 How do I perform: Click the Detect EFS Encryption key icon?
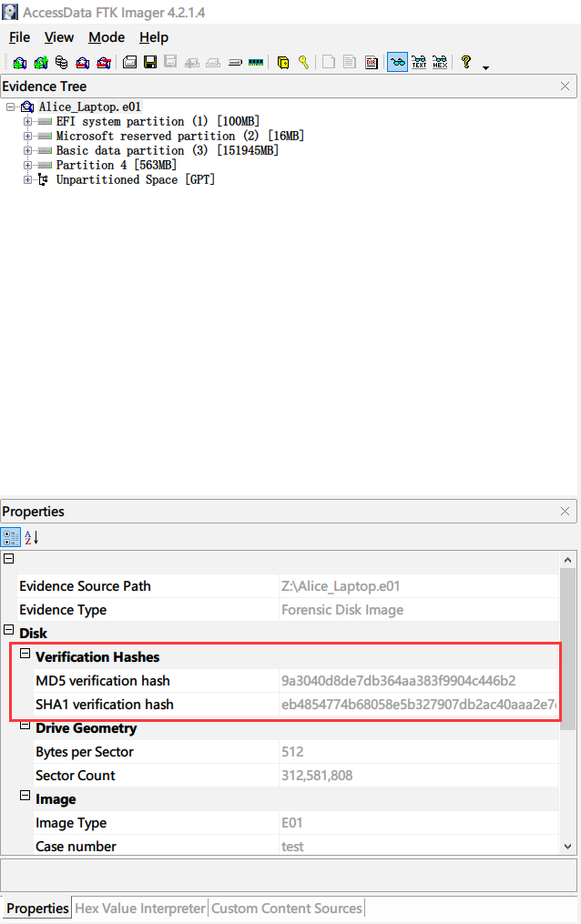[303, 62]
